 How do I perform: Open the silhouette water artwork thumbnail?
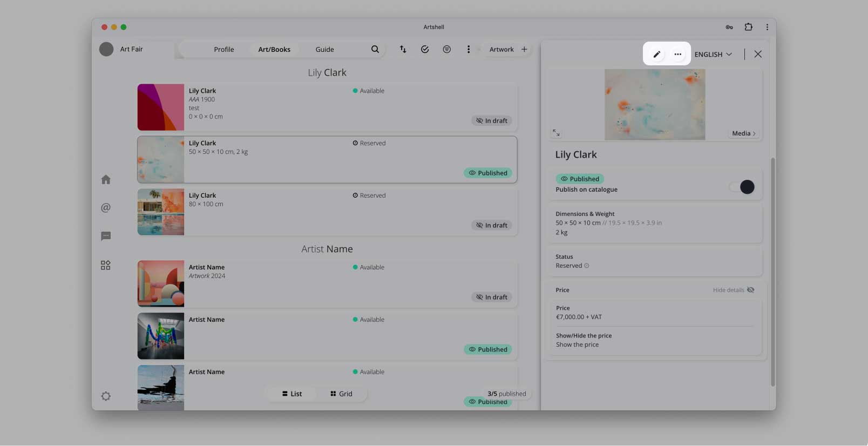pos(160,387)
